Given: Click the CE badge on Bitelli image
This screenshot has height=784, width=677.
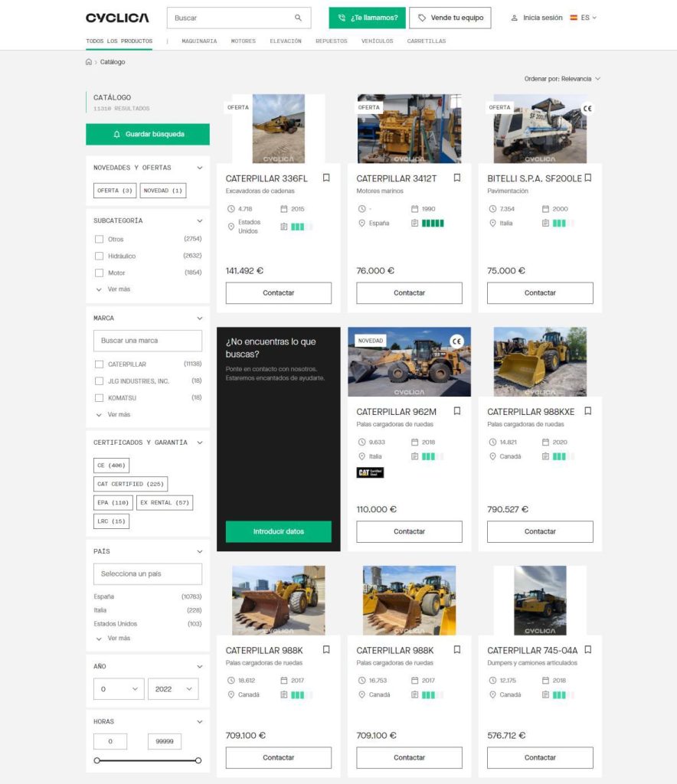Looking at the screenshot, I should 587,108.
